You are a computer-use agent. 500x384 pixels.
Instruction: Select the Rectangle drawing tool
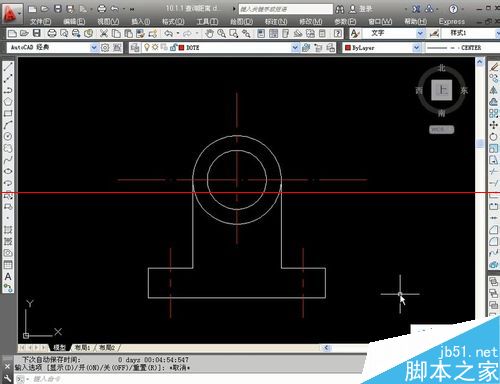[8, 113]
